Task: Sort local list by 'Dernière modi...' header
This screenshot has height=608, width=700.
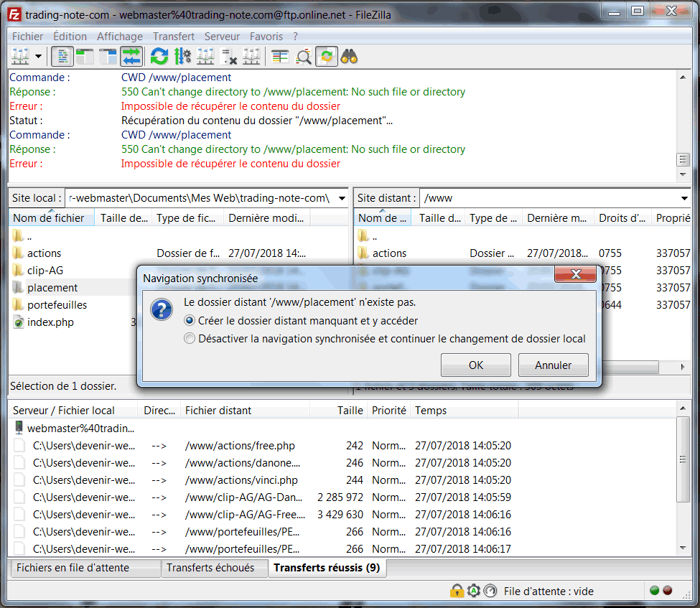Action: 266,218
